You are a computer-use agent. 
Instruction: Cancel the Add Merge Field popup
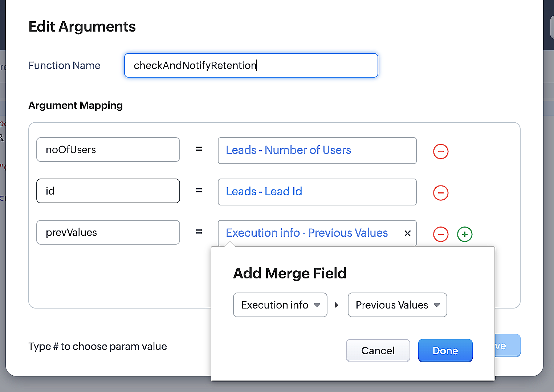(x=378, y=351)
